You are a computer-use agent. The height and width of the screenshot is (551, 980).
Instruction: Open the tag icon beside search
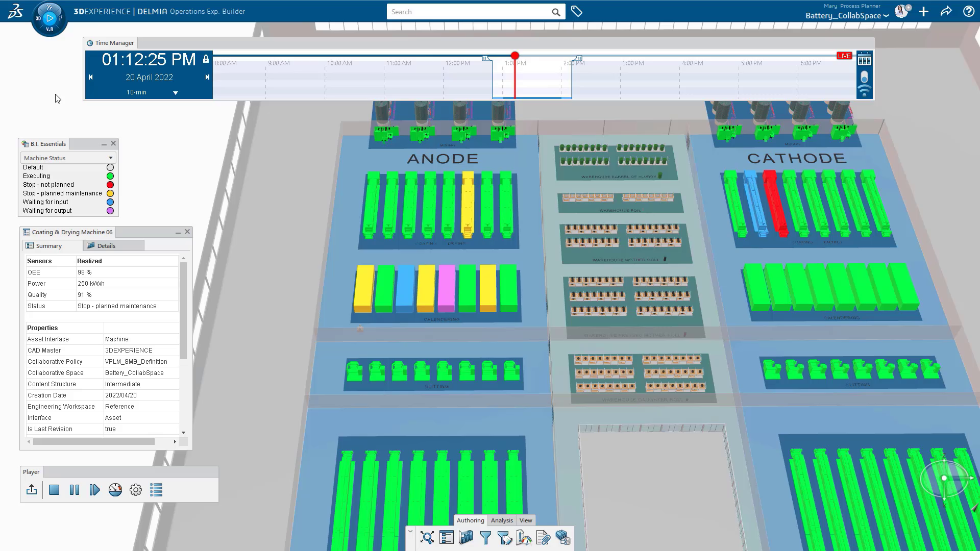tap(577, 11)
